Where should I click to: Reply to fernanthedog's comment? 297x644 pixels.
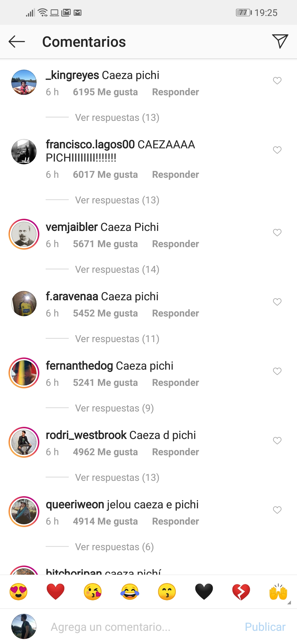175,383
